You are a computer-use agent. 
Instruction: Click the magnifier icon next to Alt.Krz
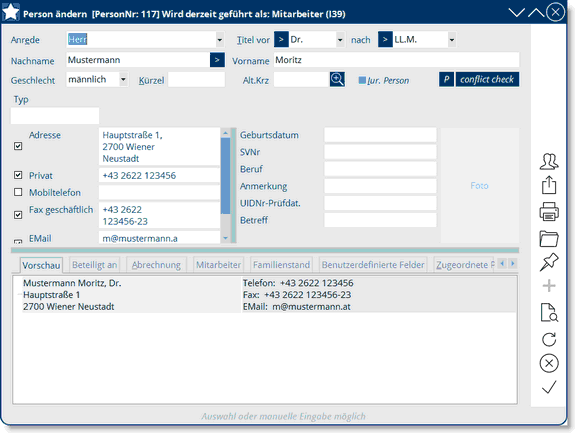point(337,79)
